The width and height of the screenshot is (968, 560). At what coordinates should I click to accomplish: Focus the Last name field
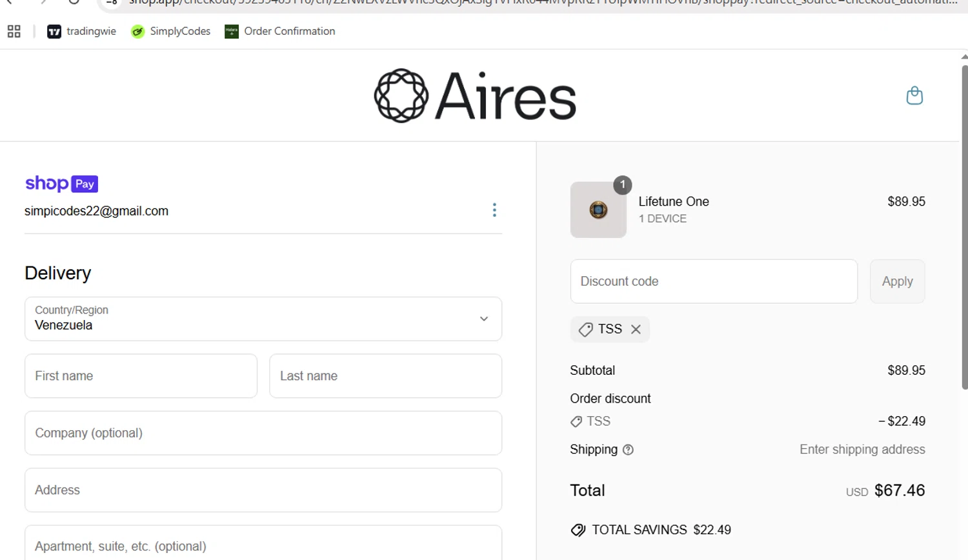385,376
